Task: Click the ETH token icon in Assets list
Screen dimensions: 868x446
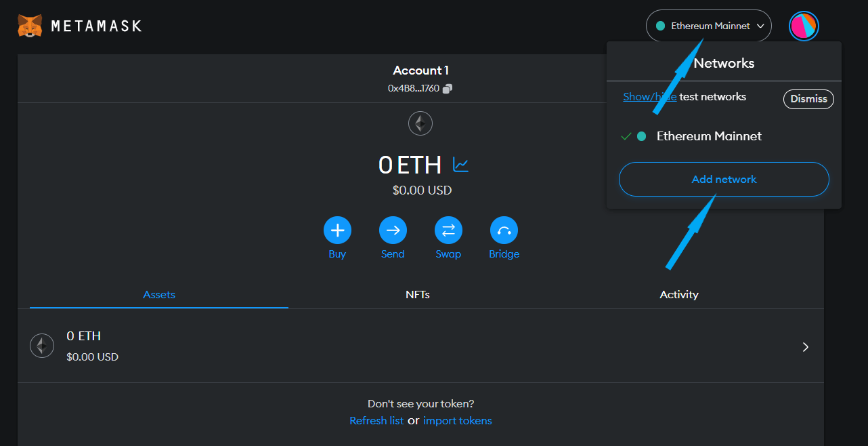Action: [x=42, y=346]
